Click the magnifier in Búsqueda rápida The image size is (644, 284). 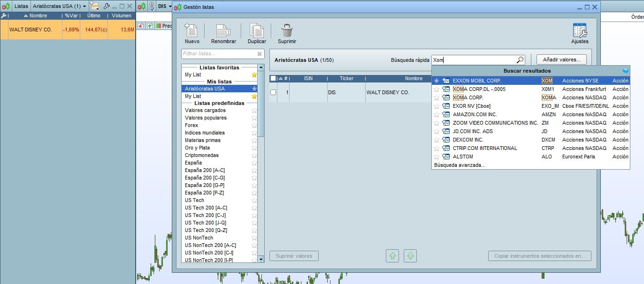pyautogui.click(x=520, y=60)
